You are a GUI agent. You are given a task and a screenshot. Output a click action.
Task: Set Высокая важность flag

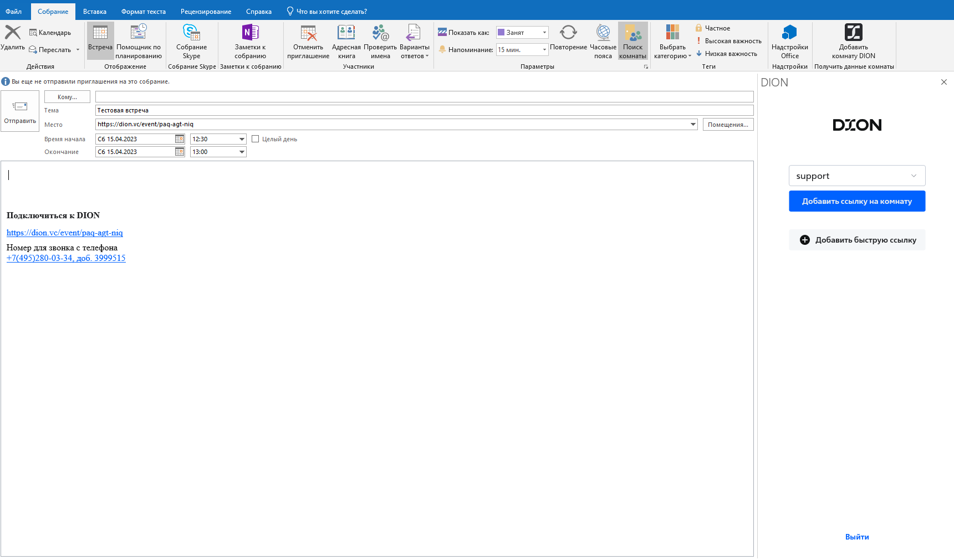coord(728,41)
